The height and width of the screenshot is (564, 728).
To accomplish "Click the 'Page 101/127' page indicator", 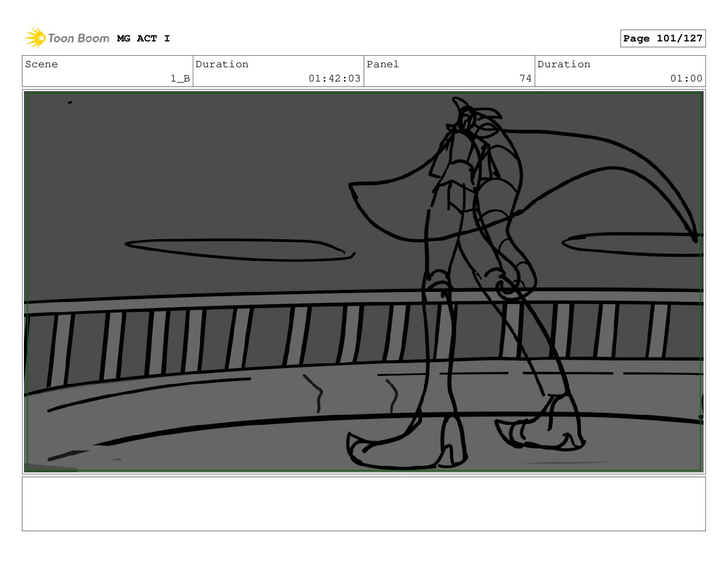I will [x=663, y=38].
